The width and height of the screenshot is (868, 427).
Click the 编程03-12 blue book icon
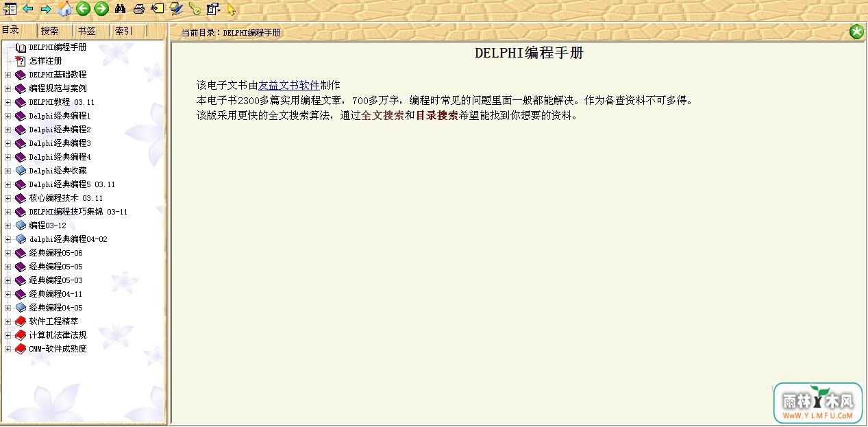click(21, 225)
